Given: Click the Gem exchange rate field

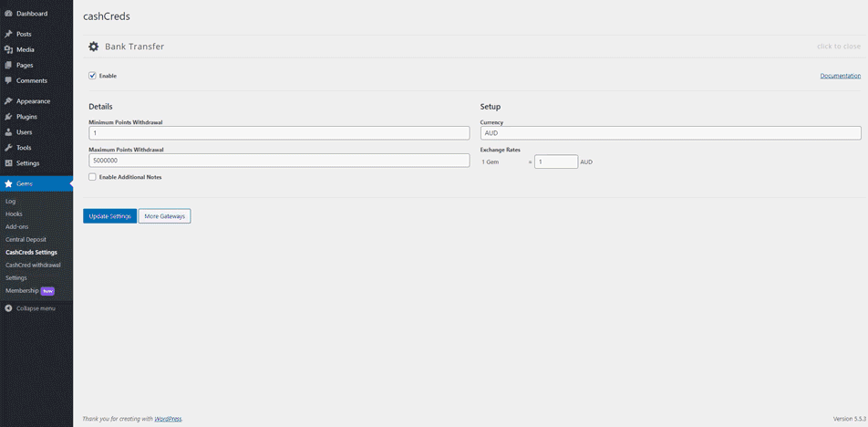Looking at the screenshot, I should (556, 161).
